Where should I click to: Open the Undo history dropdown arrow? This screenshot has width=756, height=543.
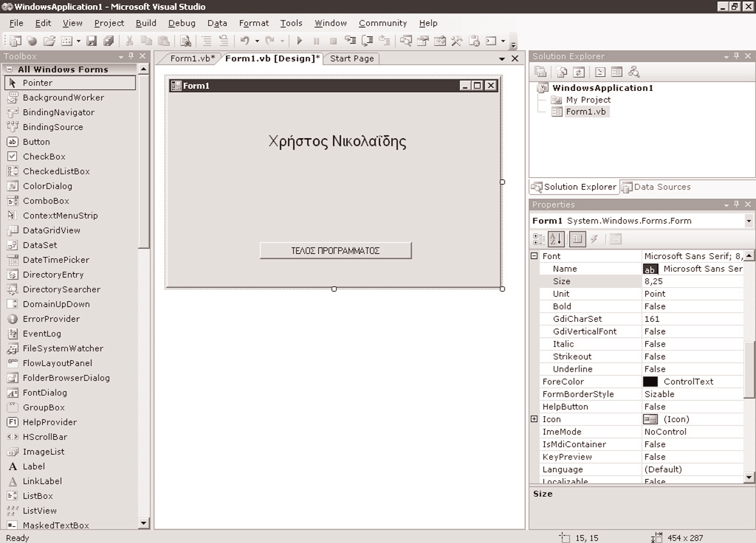257,41
